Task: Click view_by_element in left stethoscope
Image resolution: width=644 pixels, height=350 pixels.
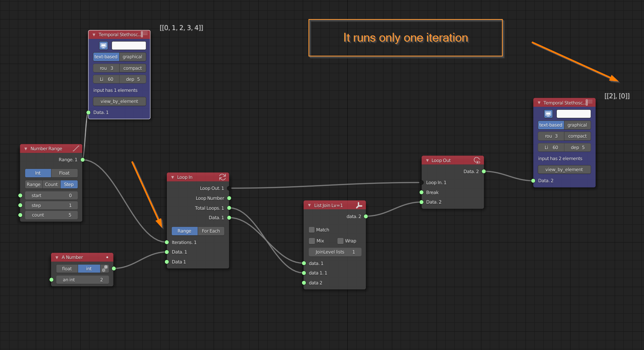Action: (x=120, y=101)
